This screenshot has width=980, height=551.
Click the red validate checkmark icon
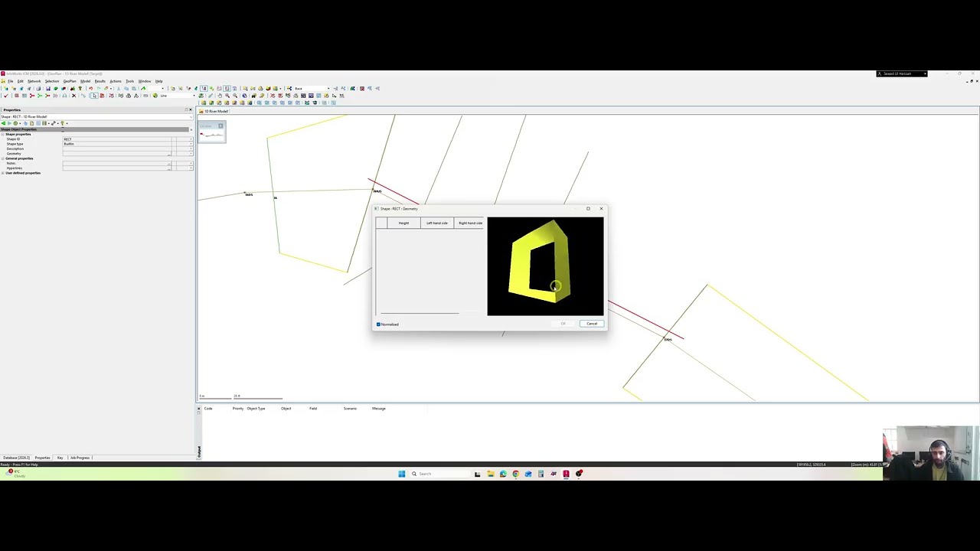(5, 96)
